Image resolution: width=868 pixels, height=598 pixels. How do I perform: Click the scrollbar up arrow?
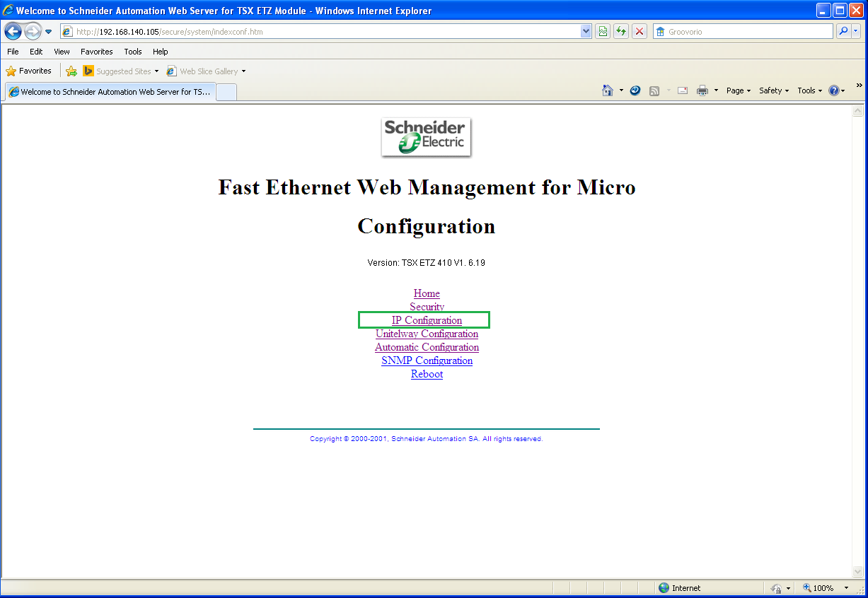[x=858, y=111]
